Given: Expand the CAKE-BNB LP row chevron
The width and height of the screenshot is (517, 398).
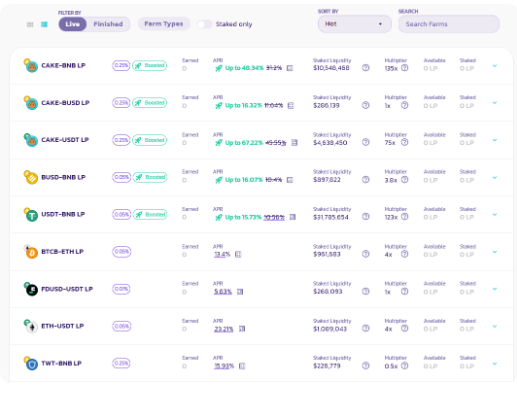Looking at the screenshot, I should click(495, 66).
